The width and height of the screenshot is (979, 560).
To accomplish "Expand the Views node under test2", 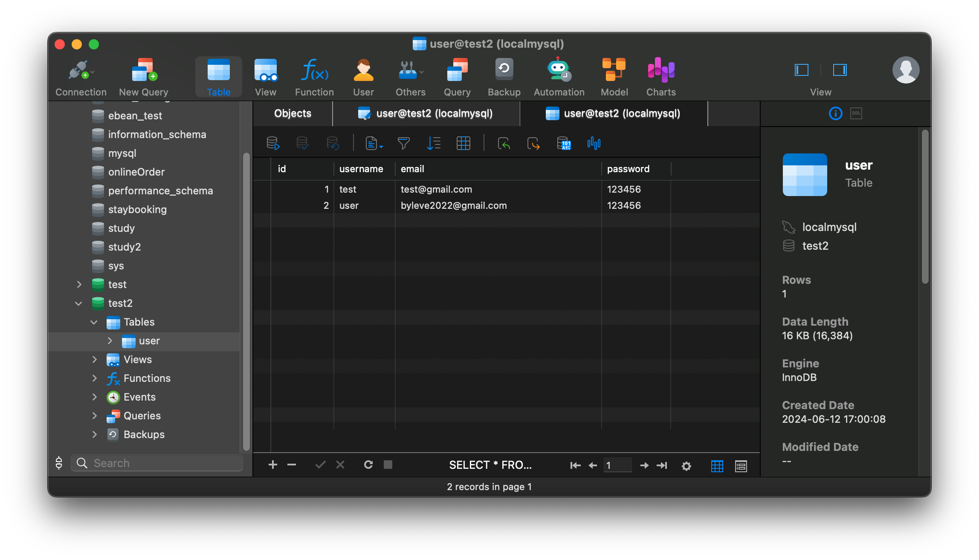I will 95,359.
